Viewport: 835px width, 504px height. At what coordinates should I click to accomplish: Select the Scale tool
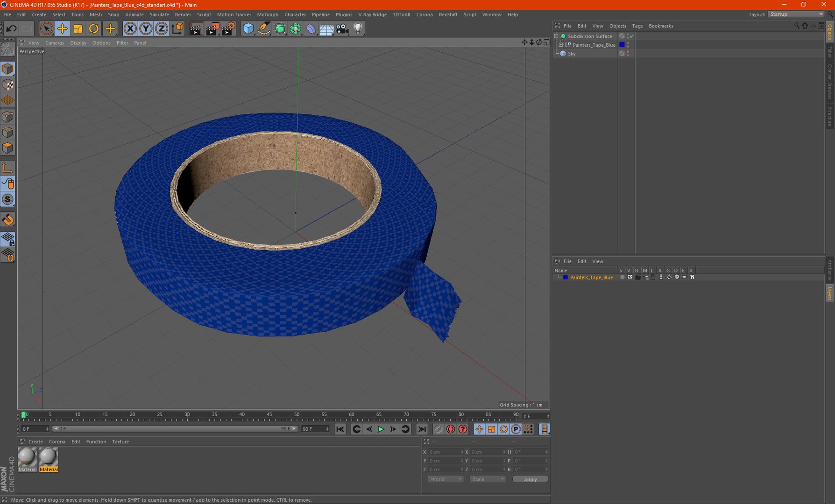point(78,28)
